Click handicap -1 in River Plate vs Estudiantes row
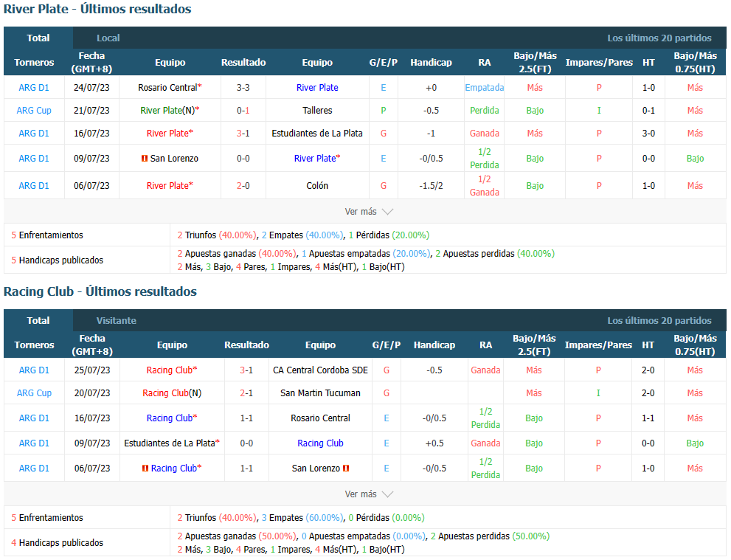The width and height of the screenshot is (731, 560). click(x=432, y=134)
